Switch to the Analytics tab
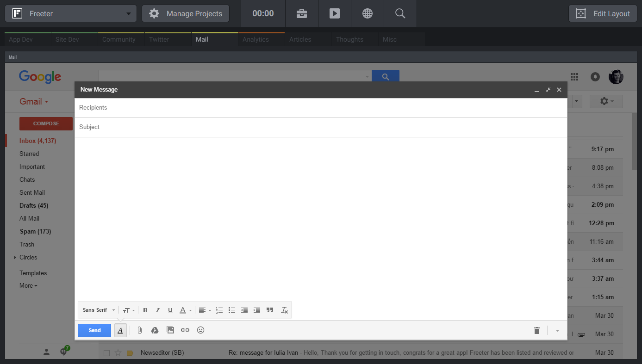Viewport: 642px width, 364px height. 262,39
